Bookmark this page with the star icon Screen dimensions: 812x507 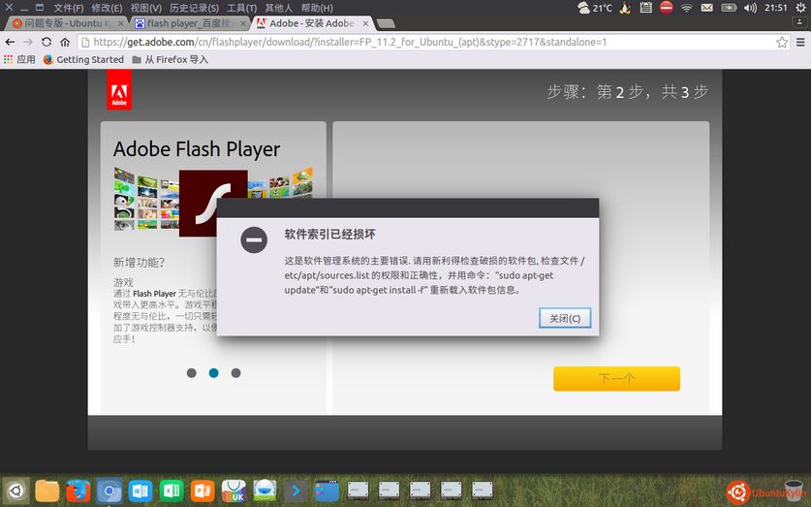pos(781,42)
